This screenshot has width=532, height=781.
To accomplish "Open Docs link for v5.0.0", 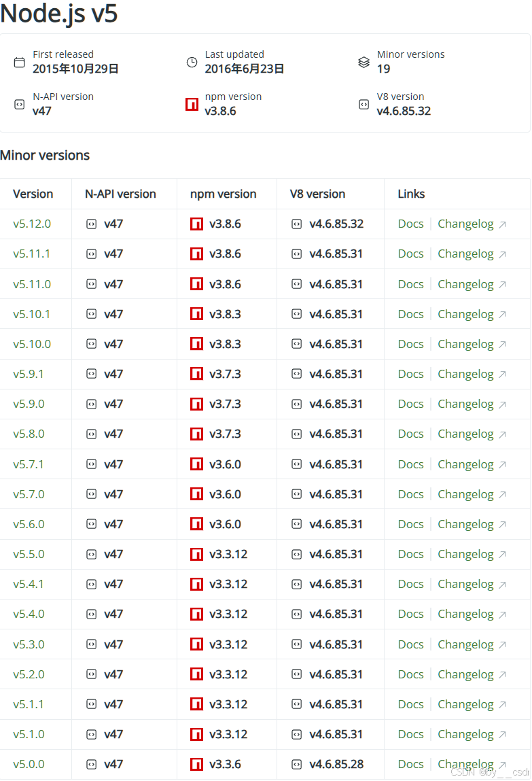I will [x=410, y=764].
